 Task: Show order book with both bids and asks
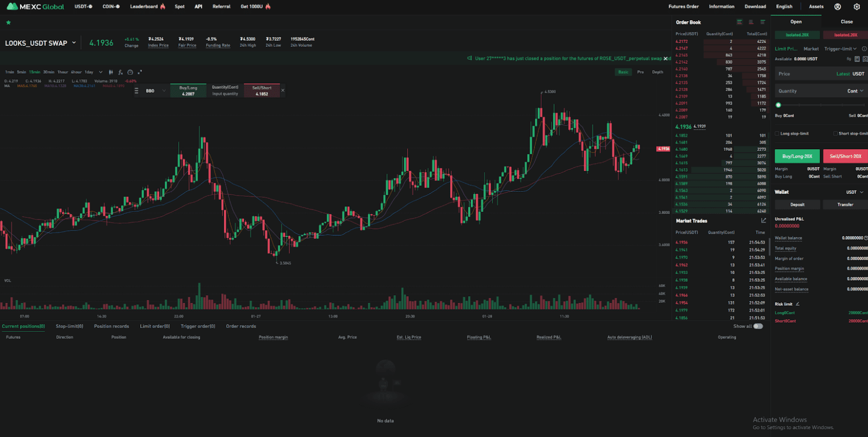click(740, 22)
